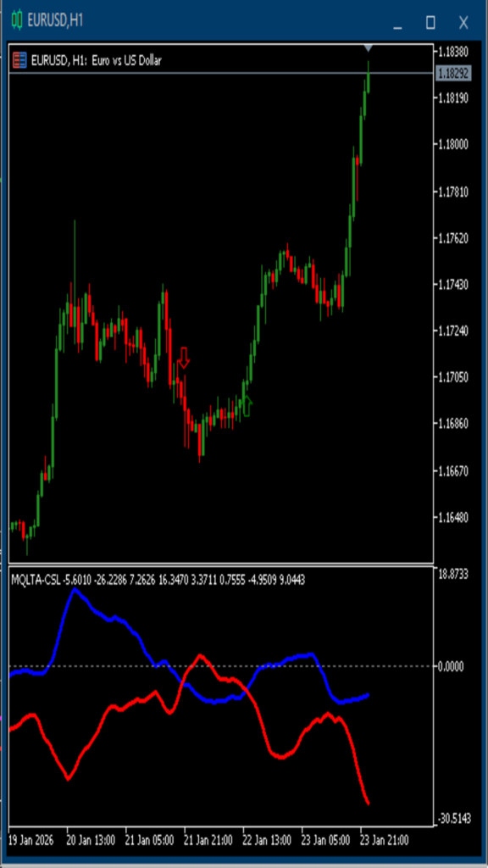Click the '19 Jan 2026' time axis label
The height and width of the screenshot is (868, 488).
click(32, 840)
